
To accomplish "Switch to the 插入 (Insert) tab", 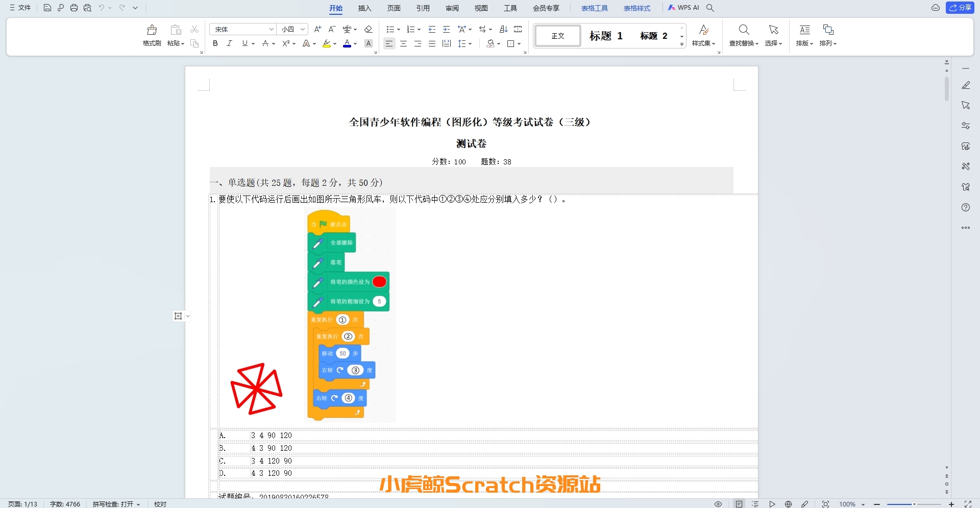I will pos(365,8).
